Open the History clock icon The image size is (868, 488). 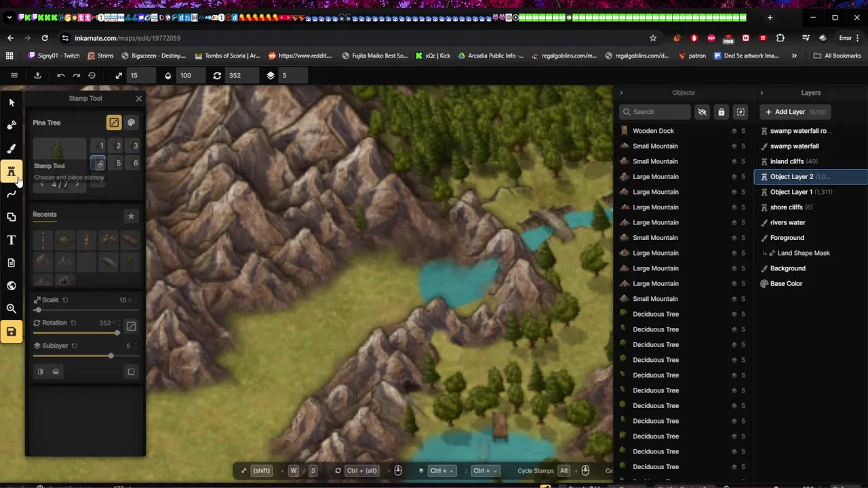click(92, 75)
